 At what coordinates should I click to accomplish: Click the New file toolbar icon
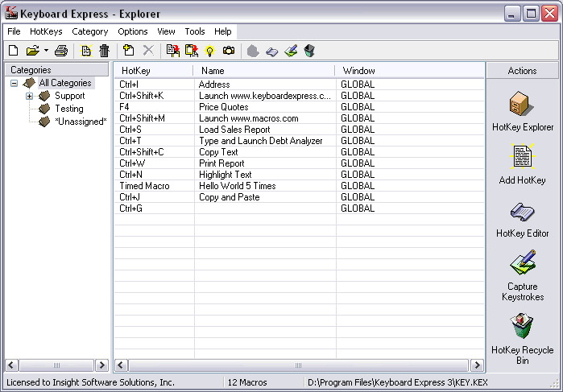coord(13,51)
